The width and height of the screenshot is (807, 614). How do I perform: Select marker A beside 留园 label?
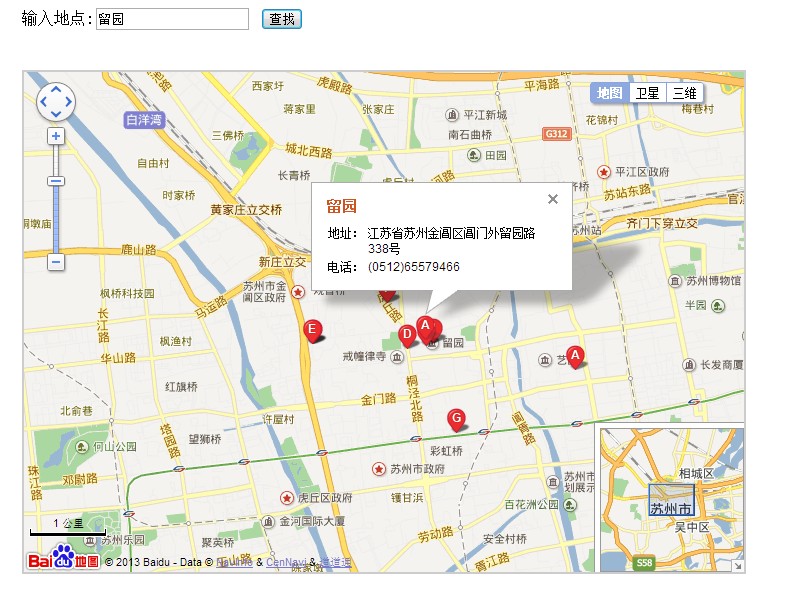[x=425, y=327]
